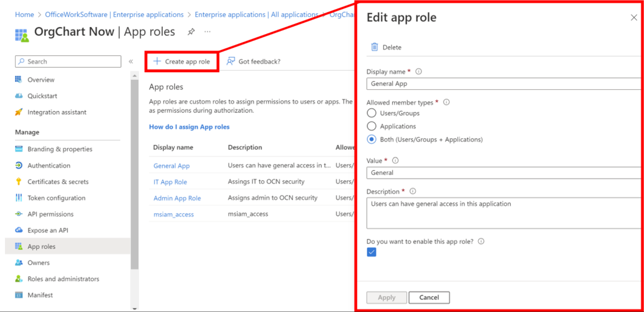This screenshot has width=644, height=312.
Task: Pin the App roles page
Action: point(191,32)
